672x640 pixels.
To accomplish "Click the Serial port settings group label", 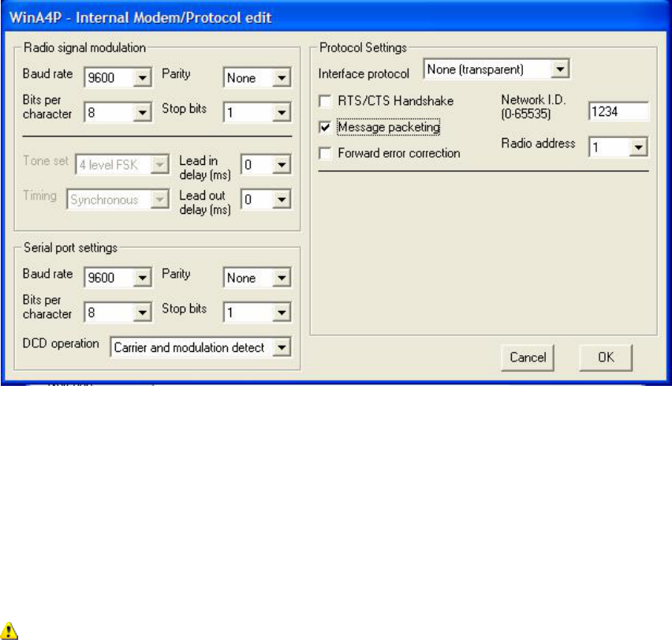I will [70, 248].
